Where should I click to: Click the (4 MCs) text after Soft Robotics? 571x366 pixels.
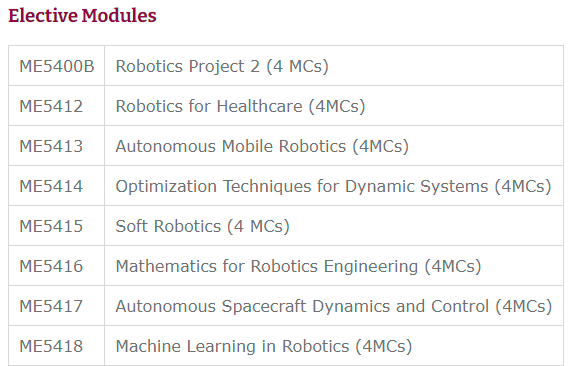258,227
